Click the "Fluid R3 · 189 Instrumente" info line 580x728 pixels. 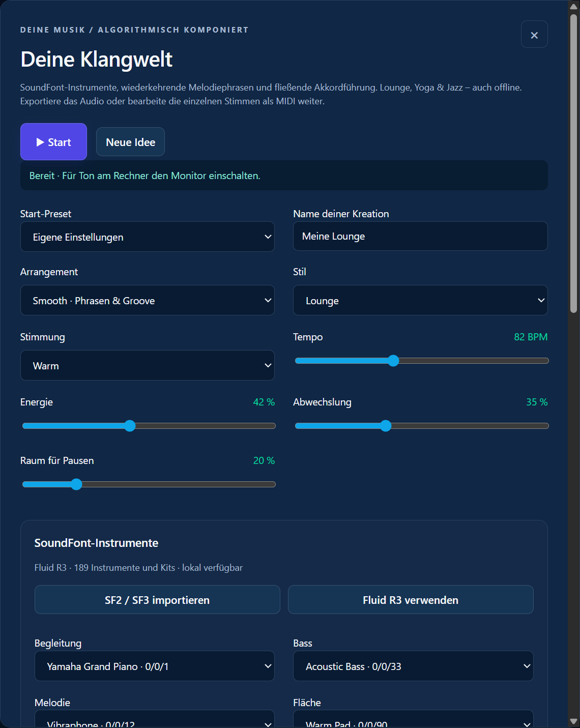[138, 567]
